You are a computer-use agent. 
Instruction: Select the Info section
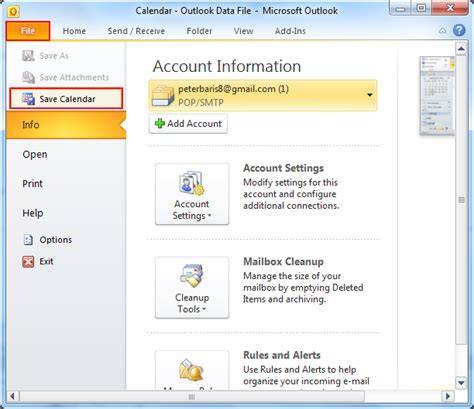[66, 125]
